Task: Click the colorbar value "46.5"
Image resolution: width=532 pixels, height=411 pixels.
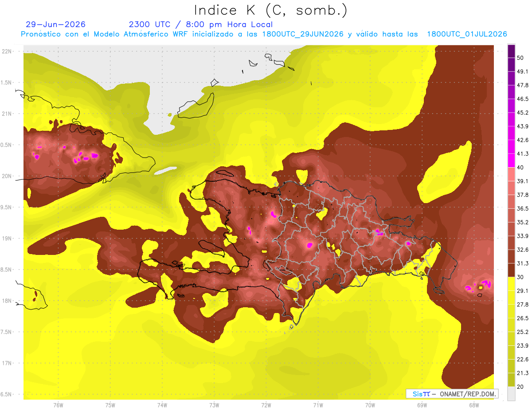Action: click(523, 99)
